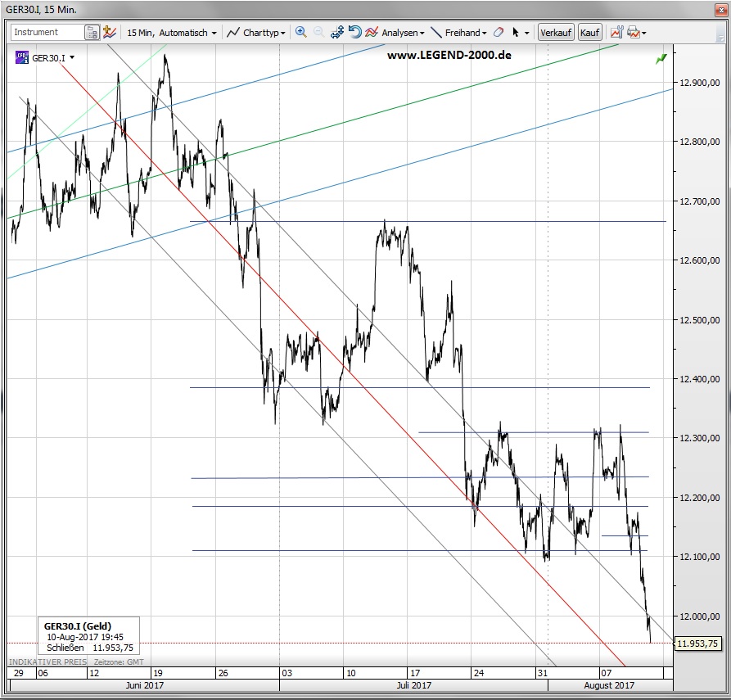The height and width of the screenshot is (700, 731).
Task: Click the GER30.I (Geld) info box title
Action: coord(78,626)
